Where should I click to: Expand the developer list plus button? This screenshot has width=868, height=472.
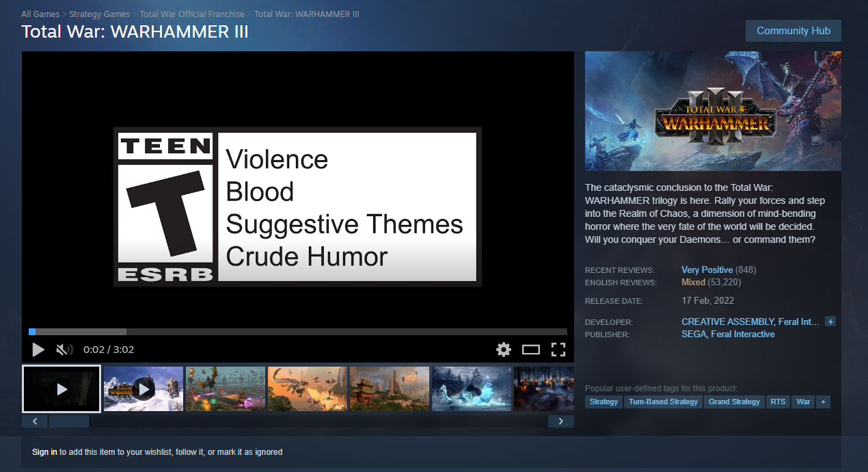pyautogui.click(x=830, y=322)
